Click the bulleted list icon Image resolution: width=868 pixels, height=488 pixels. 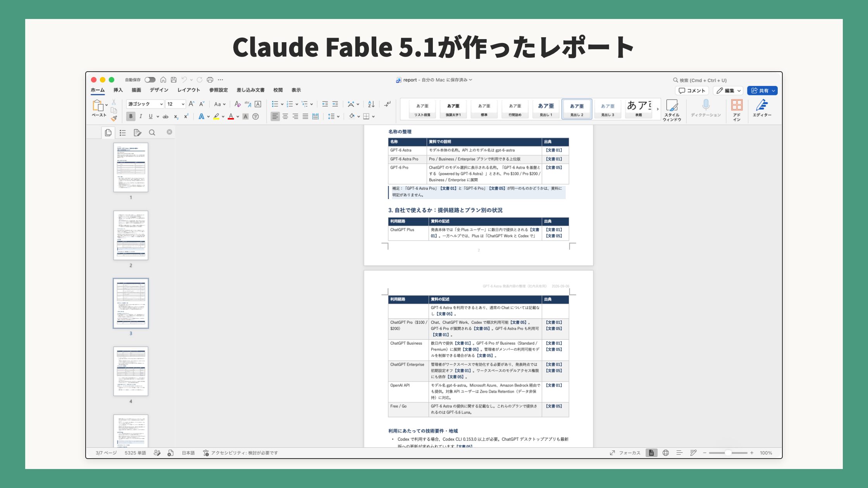(x=275, y=104)
